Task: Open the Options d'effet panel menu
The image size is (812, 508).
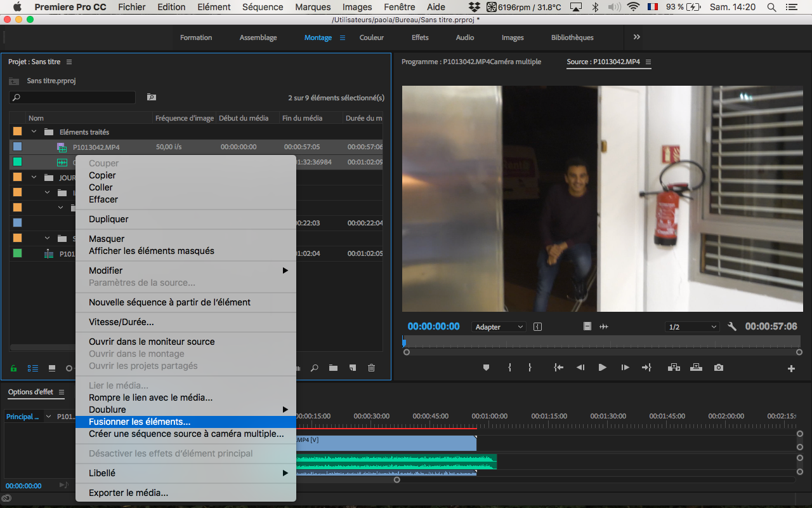Action: (62, 392)
